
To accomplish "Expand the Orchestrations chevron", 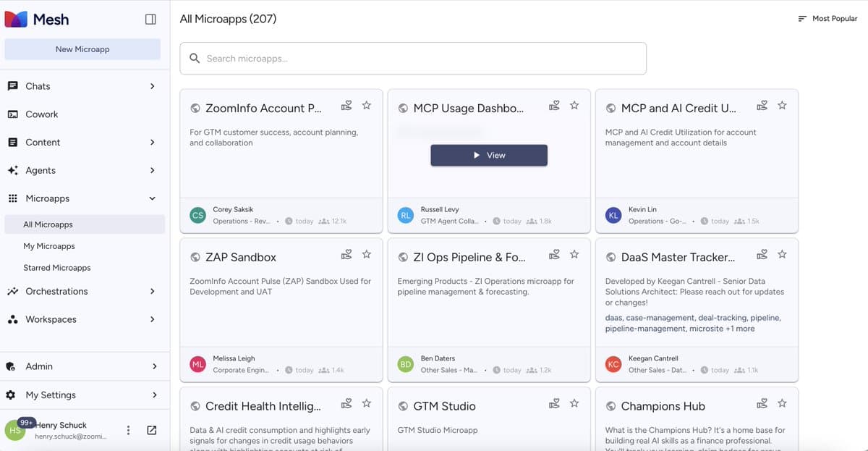I will [x=152, y=292].
